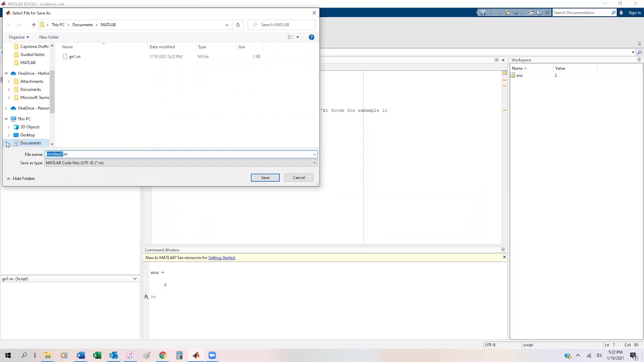644x362 pixels.
Task: Refresh the MATLAB folder listing
Action: coord(238,25)
